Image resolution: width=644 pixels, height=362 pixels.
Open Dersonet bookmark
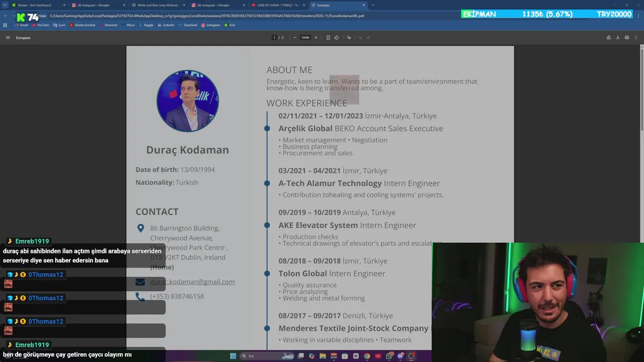(108, 25)
